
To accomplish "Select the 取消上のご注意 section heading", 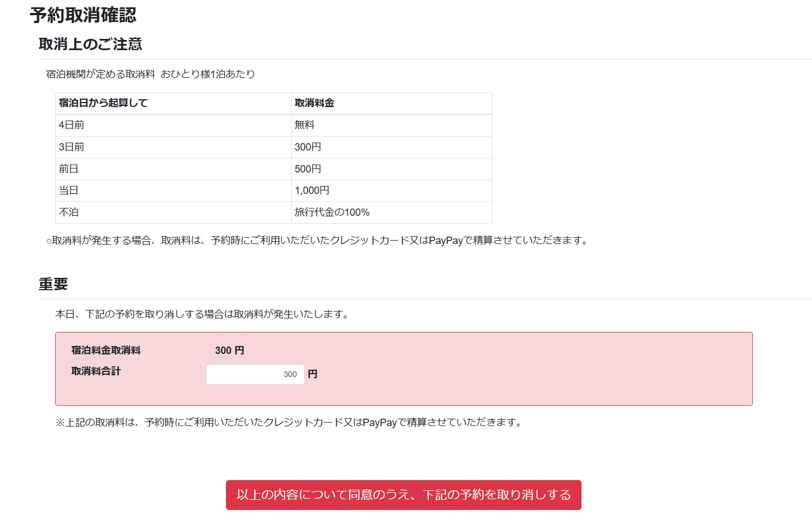I will tap(90, 44).
